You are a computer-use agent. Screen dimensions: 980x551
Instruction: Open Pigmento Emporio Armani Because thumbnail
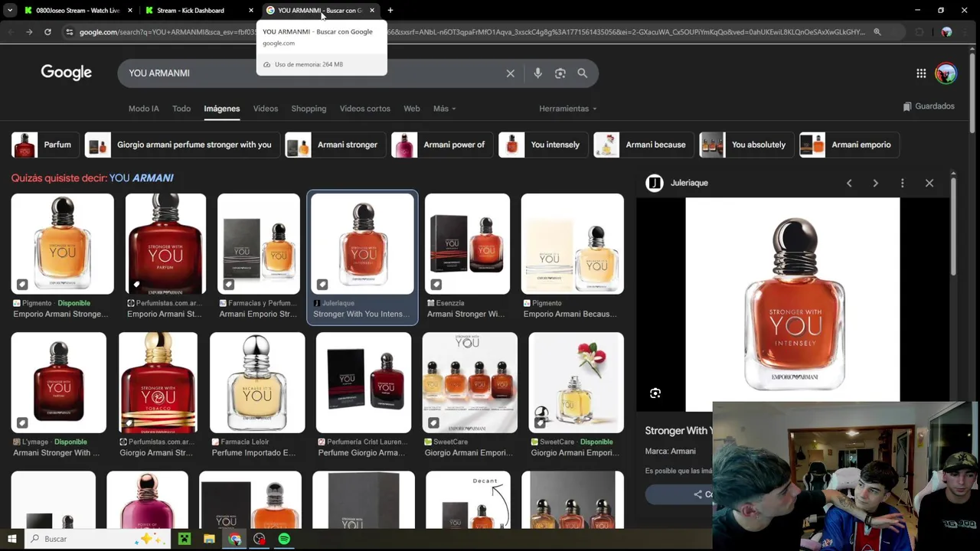click(573, 244)
